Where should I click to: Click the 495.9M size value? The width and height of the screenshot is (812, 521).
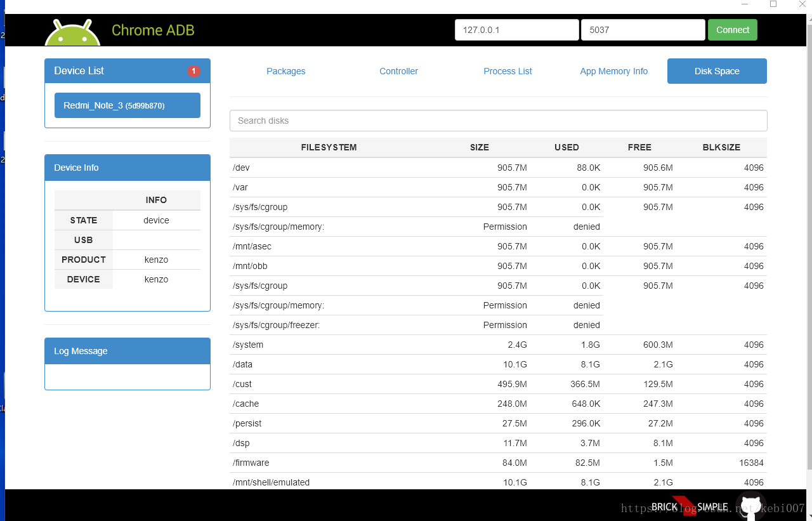pyautogui.click(x=512, y=384)
